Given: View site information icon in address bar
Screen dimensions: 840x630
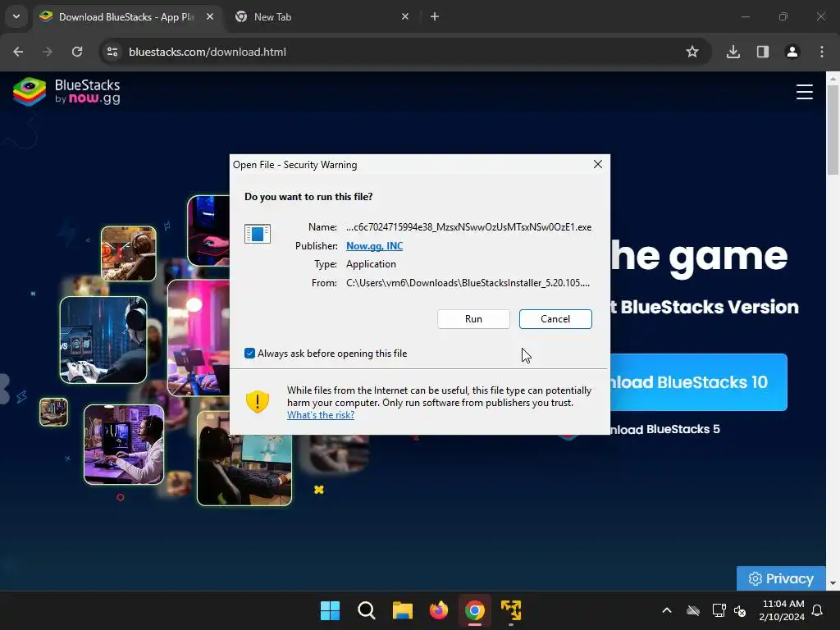Looking at the screenshot, I should (112, 52).
